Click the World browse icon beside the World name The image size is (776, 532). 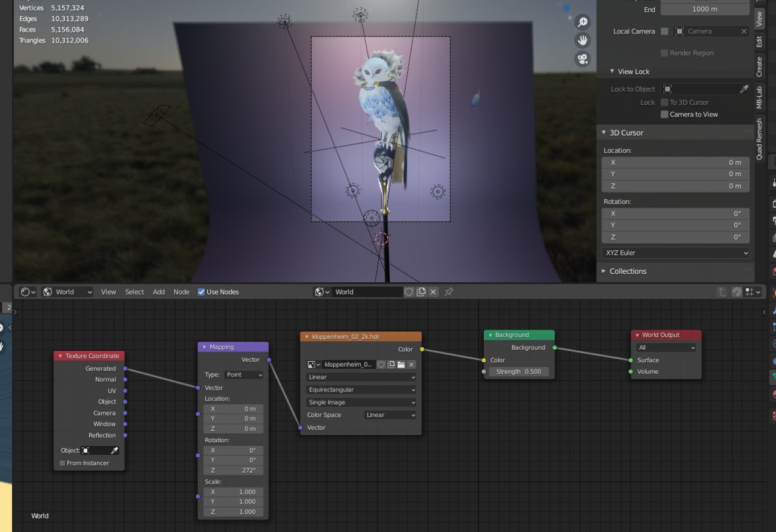tap(321, 292)
